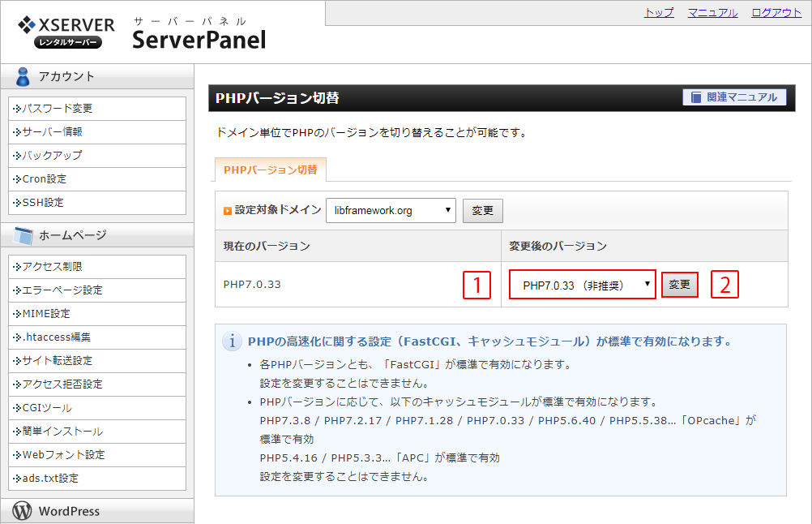Click the ホームページ folder icon in sidebar
Image resolution: width=812 pixels, height=524 pixels.
click(22, 234)
